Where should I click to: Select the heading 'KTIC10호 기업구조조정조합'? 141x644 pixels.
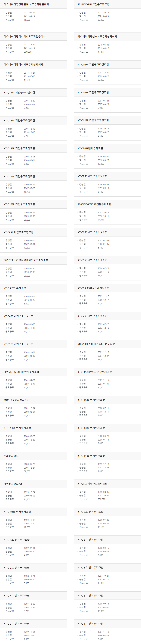pyautogui.click(x=19, y=204)
